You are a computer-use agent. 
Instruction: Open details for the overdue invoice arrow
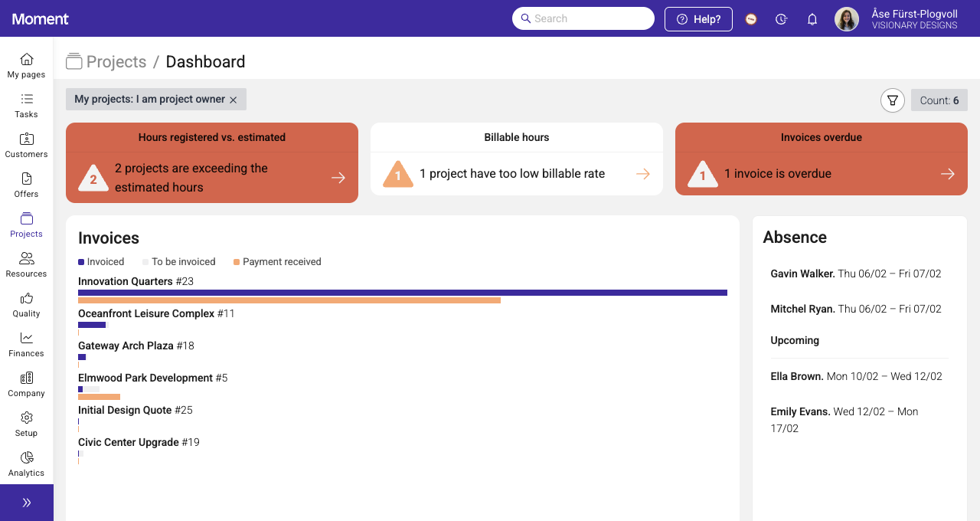pos(948,174)
